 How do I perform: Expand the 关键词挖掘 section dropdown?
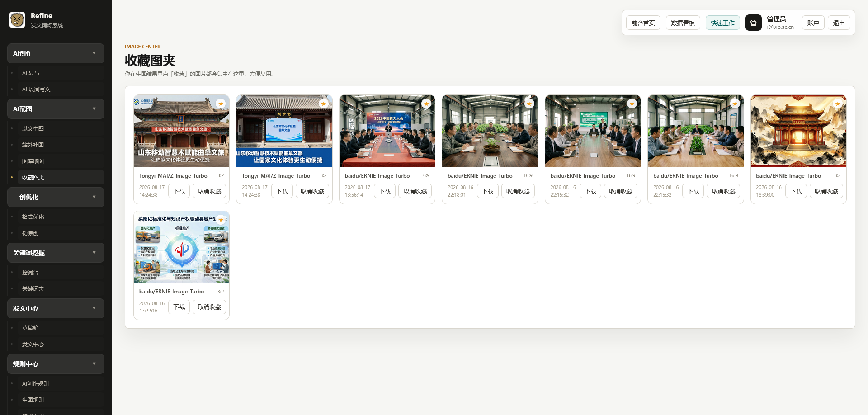point(94,253)
